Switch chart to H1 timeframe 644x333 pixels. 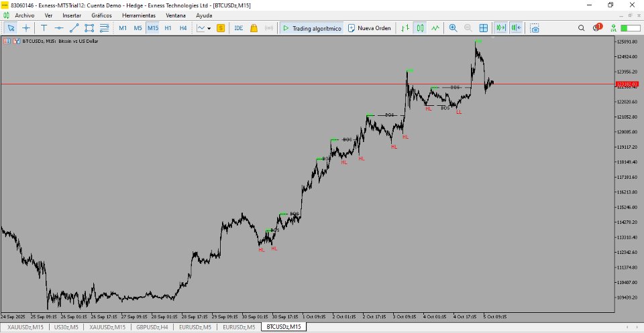tap(168, 28)
